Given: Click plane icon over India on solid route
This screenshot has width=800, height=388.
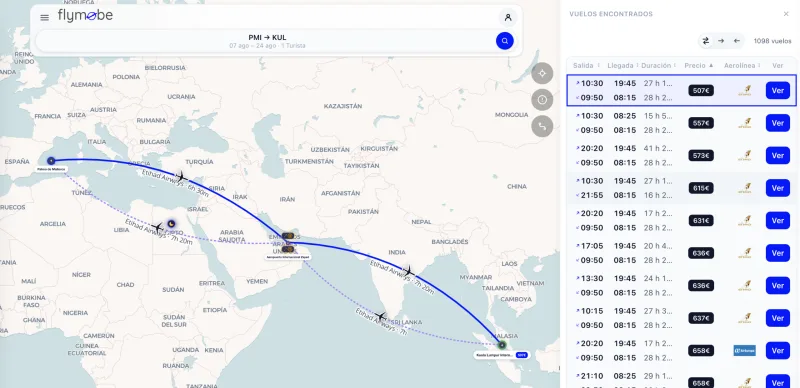Looking at the screenshot, I should [408, 271].
